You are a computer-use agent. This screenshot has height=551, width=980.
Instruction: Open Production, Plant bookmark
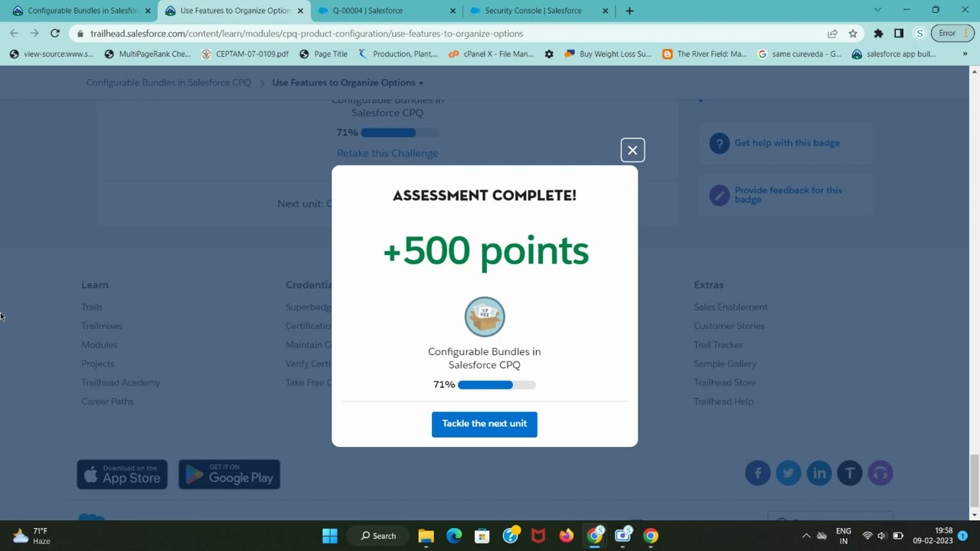[398, 54]
